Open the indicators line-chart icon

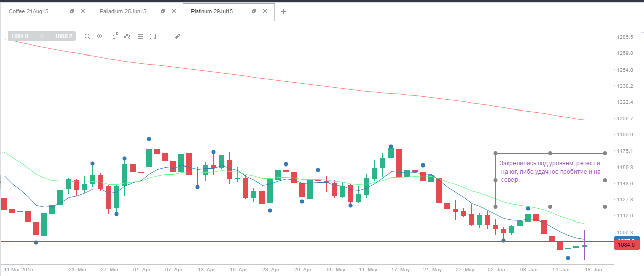pyautogui.click(x=153, y=36)
